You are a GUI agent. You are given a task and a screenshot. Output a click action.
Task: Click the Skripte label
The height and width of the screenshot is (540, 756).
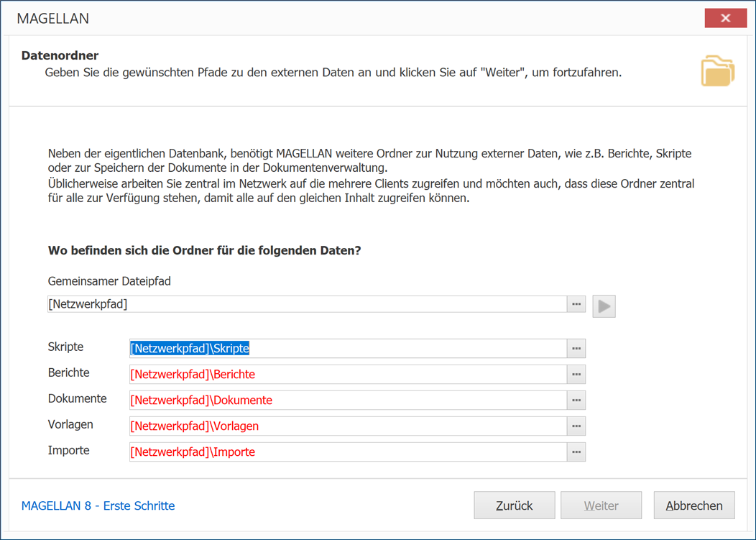pyautogui.click(x=65, y=347)
